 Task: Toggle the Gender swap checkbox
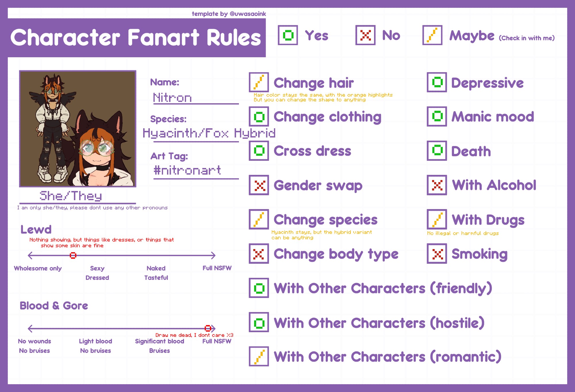pos(259,185)
